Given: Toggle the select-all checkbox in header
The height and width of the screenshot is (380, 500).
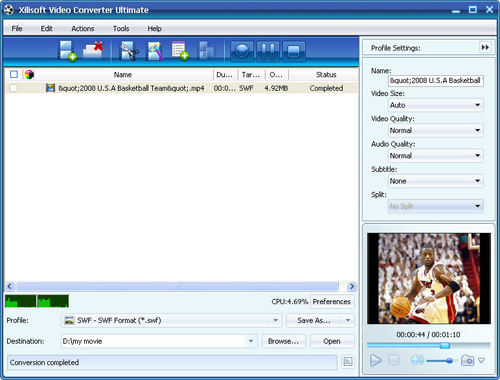Looking at the screenshot, I should coord(14,74).
